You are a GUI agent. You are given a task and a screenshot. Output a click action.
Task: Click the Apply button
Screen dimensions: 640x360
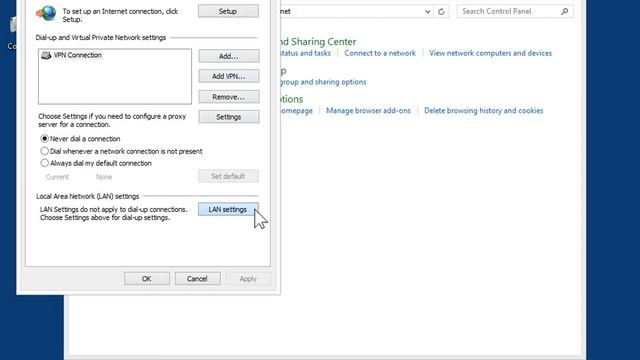248,279
